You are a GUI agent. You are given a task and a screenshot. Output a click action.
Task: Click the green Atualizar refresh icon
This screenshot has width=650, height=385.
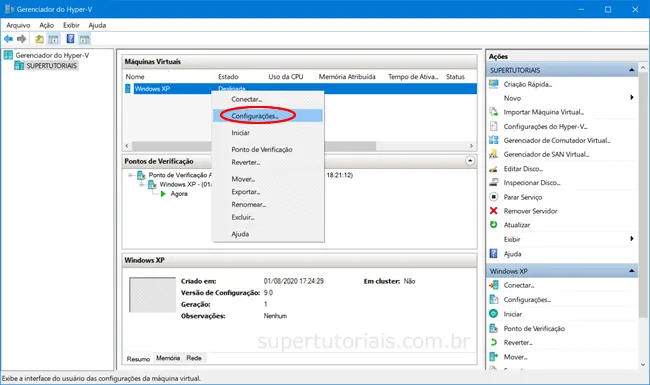click(494, 225)
